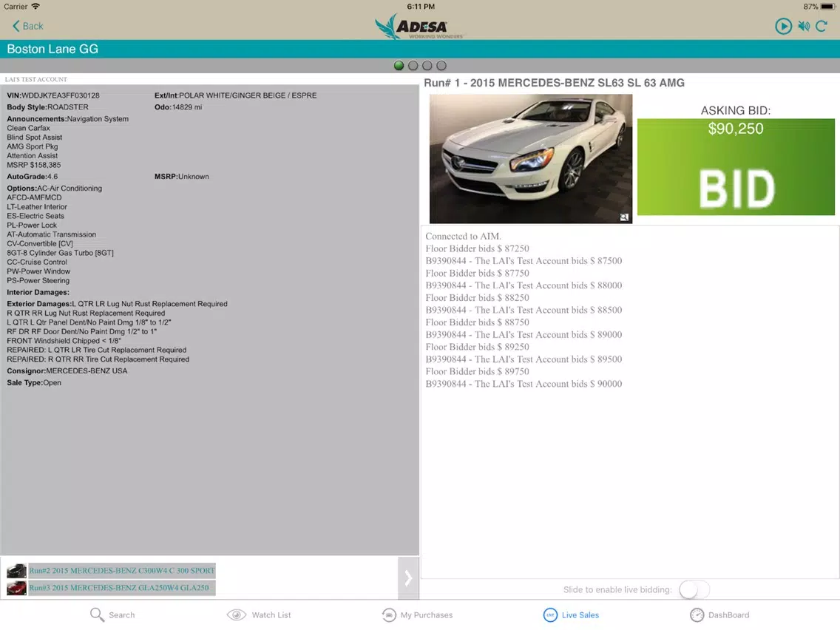
Task: Select the third page indicator dot
Action: pos(427,65)
